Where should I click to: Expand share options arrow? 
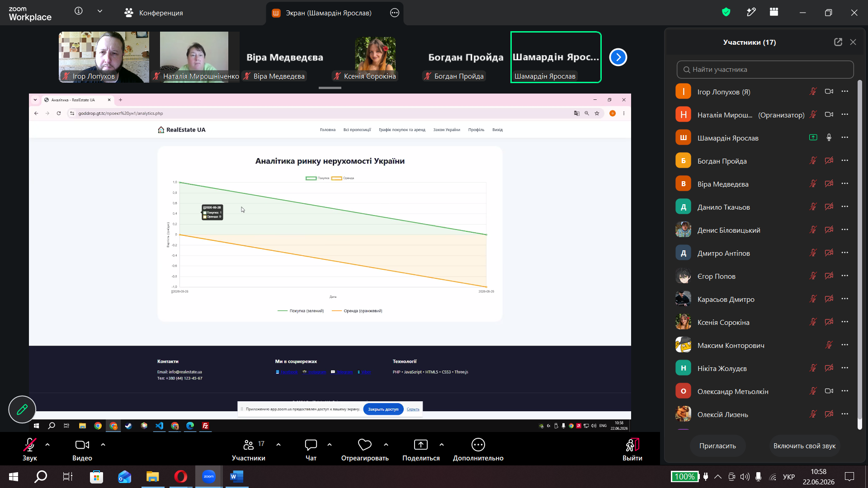[442, 445]
